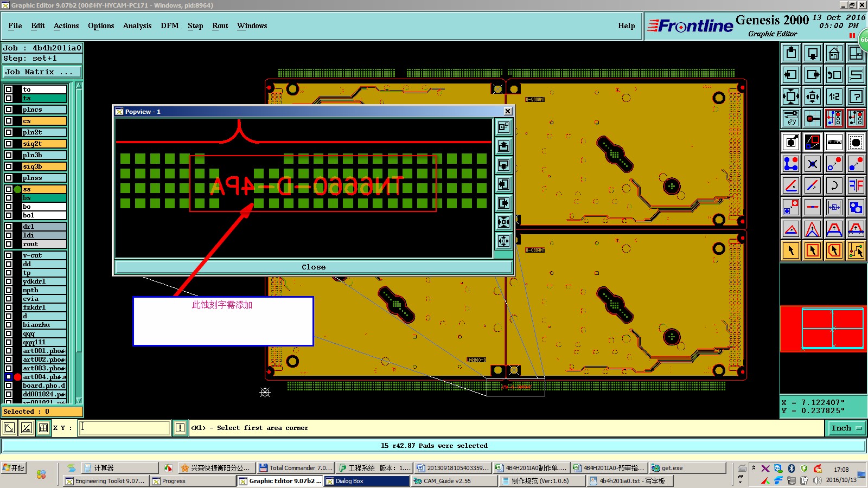This screenshot has height=488, width=868.
Task: Open the wrench and palette settings icon
Action: [x=791, y=118]
